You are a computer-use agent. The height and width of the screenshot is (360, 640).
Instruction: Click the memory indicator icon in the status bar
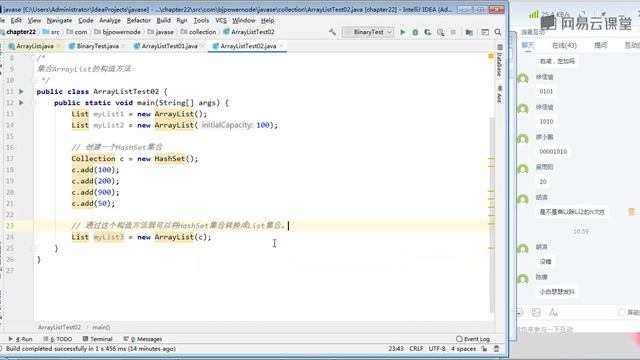tap(497, 349)
